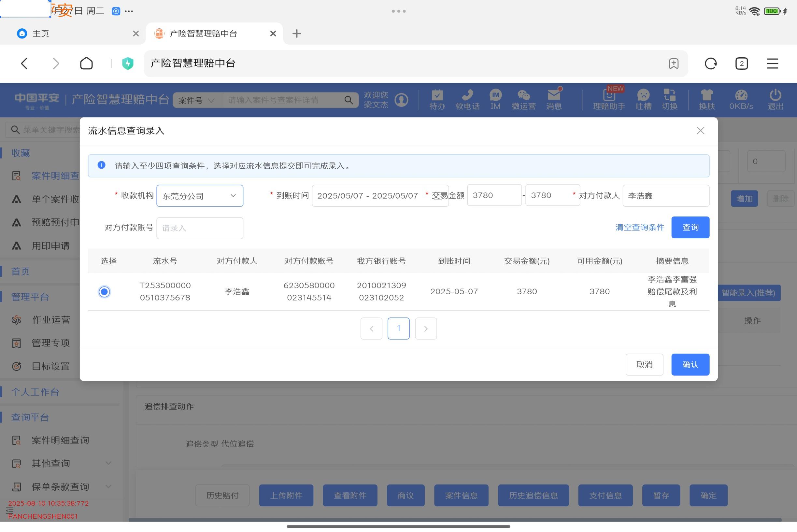Screen dimensions: 797x532
Task: Click the blue 查询 button
Action: pyautogui.click(x=690, y=227)
